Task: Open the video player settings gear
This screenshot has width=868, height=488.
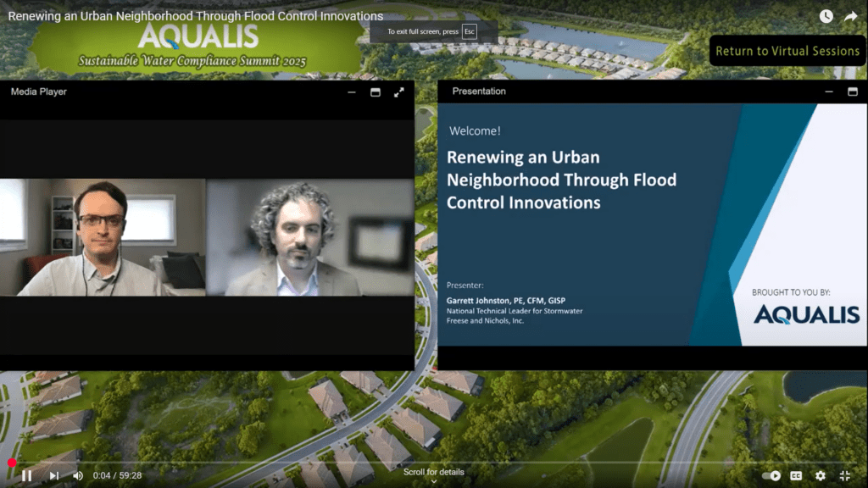Action: pyautogui.click(x=820, y=475)
